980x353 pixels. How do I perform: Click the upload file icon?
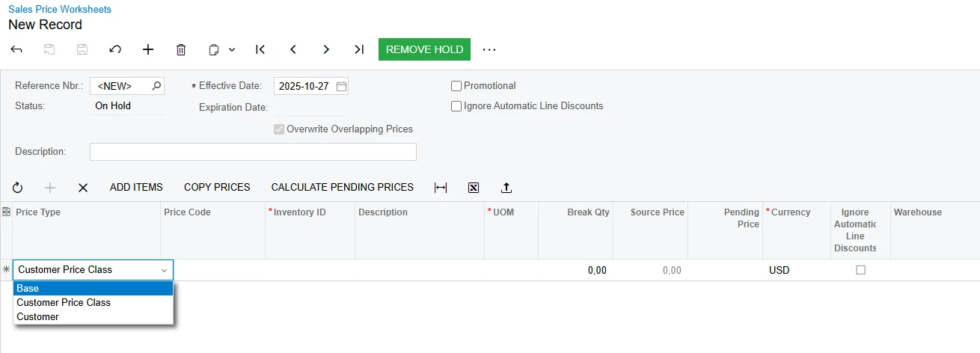click(506, 188)
